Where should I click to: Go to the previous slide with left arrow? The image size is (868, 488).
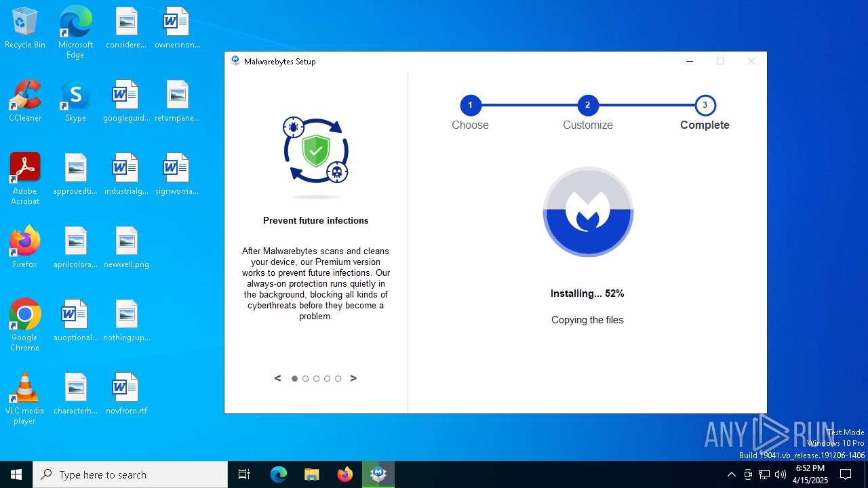point(277,378)
